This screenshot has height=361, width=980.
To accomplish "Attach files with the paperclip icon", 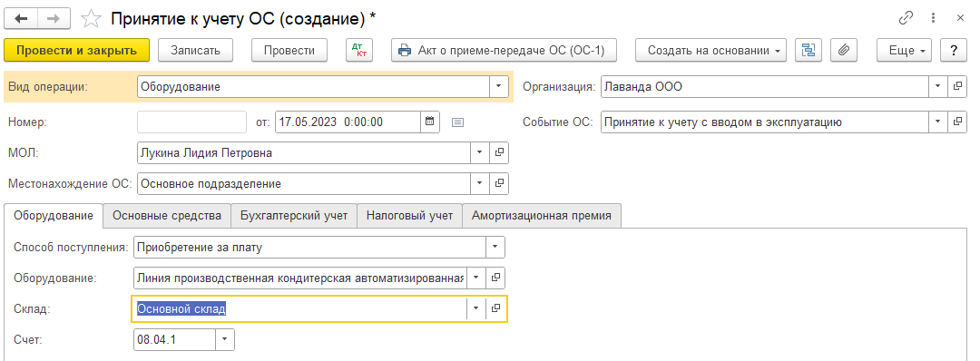I will point(844,51).
